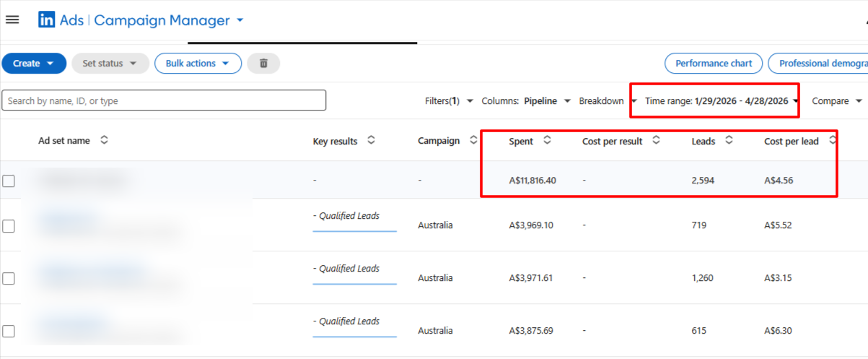Click the A$3,971.61 spent cell
868x359 pixels.
coord(531,277)
